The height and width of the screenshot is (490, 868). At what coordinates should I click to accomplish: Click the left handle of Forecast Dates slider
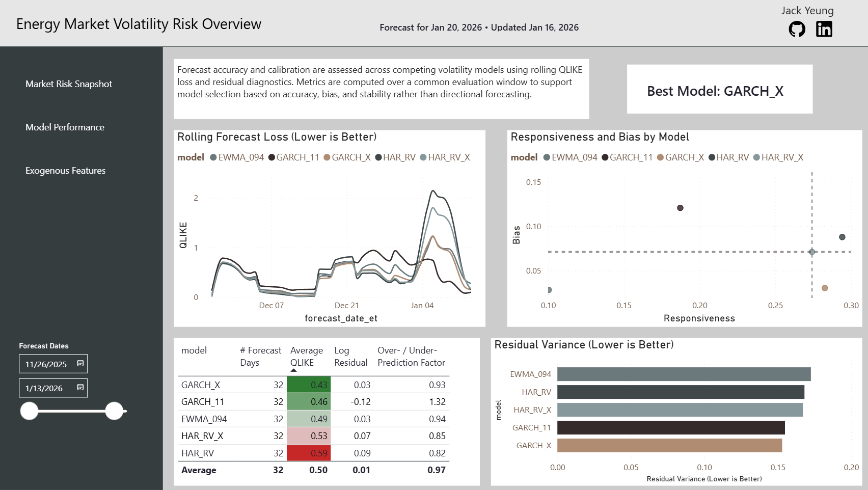tap(30, 411)
